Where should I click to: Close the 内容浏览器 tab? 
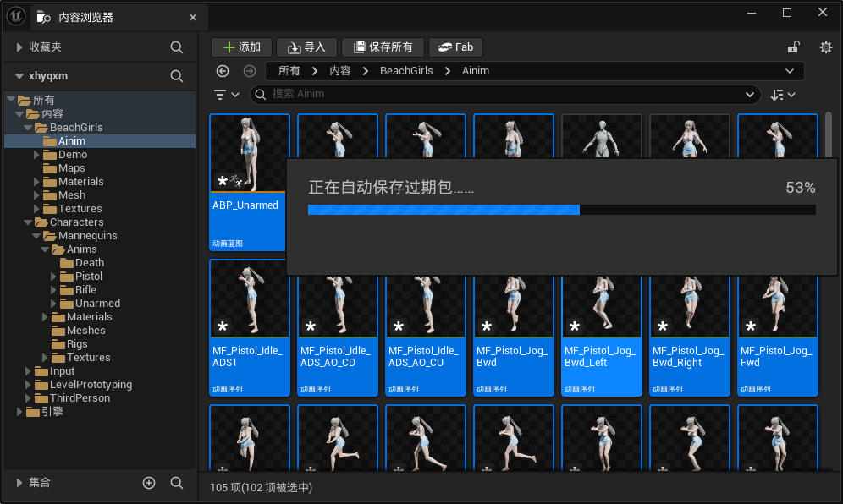pyautogui.click(x=193, y=17)
